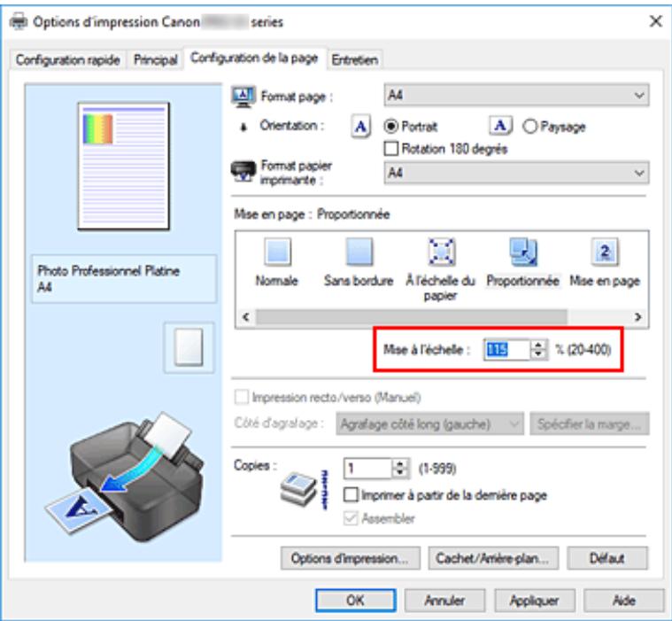This screenshot has width=672, height=621.
Task: Click the printer paper size icon
Action: coord(243,171)
